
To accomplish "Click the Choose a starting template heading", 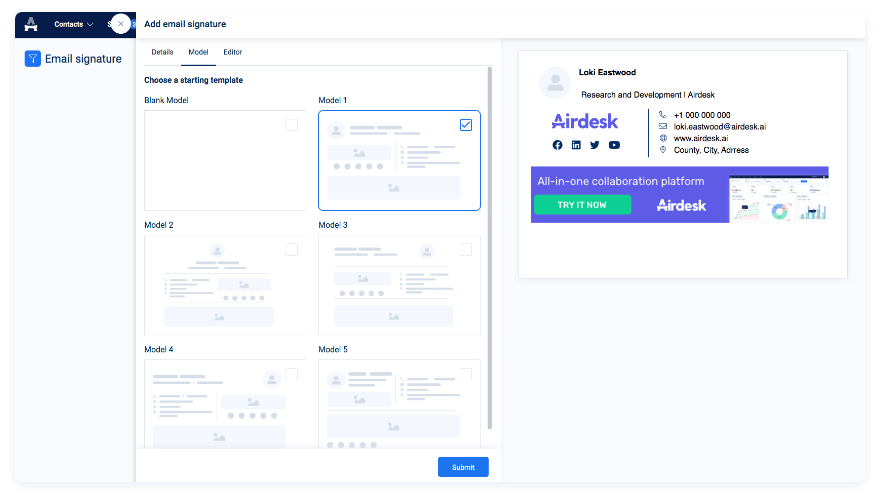I will (x=194, y=80).
